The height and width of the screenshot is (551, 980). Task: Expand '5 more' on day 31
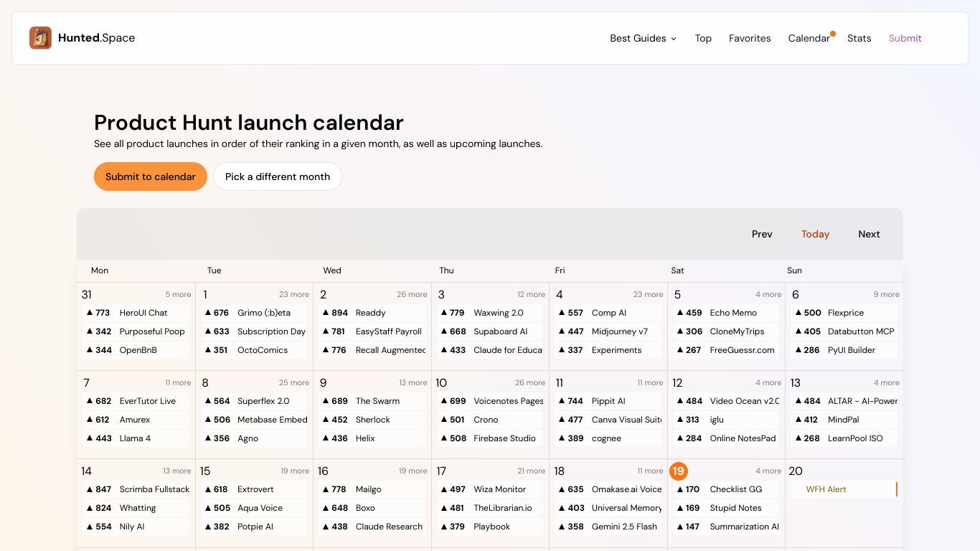[178, 294]
